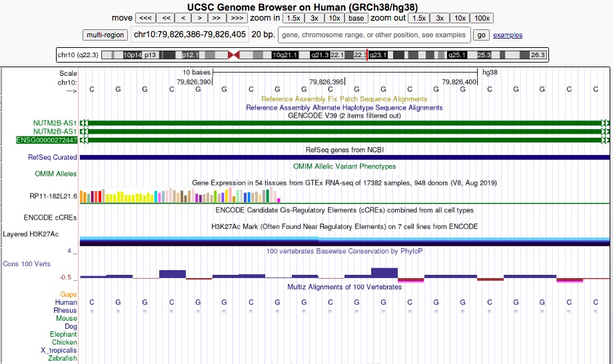Screen dimensions: 613x364
Task: Click the Reference Assembly Fix Patch Sequence Alignments title
Action: pos(344,98)
